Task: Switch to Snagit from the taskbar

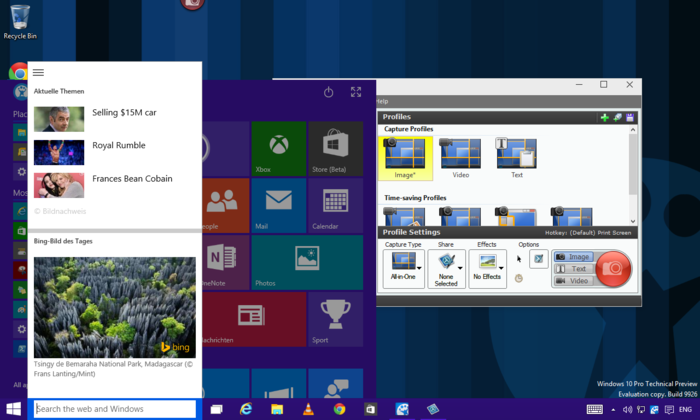Action: click(x=402, y=409)
